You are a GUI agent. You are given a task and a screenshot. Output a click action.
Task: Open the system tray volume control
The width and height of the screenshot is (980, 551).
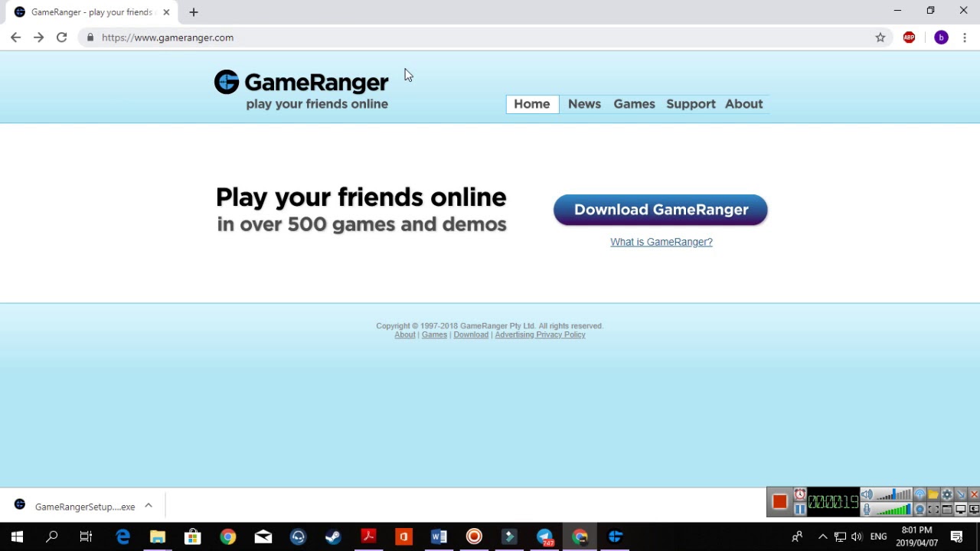tap(857, 536)
